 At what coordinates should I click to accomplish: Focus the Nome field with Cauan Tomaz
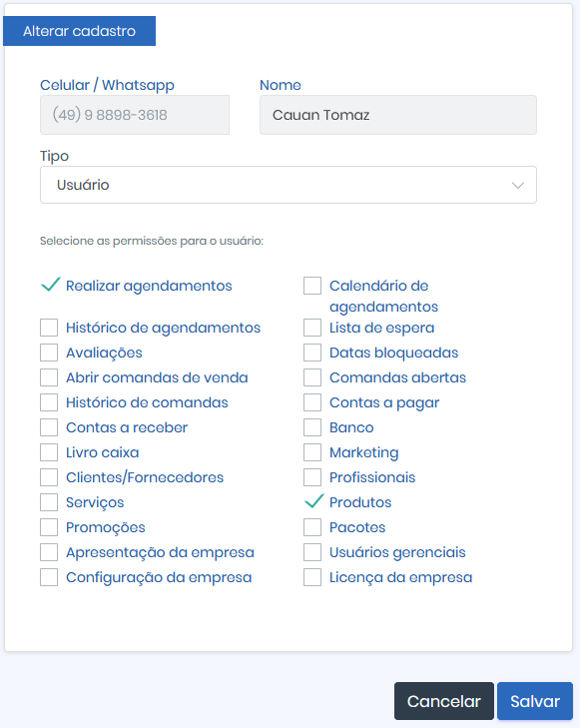[x=398, y=115]
